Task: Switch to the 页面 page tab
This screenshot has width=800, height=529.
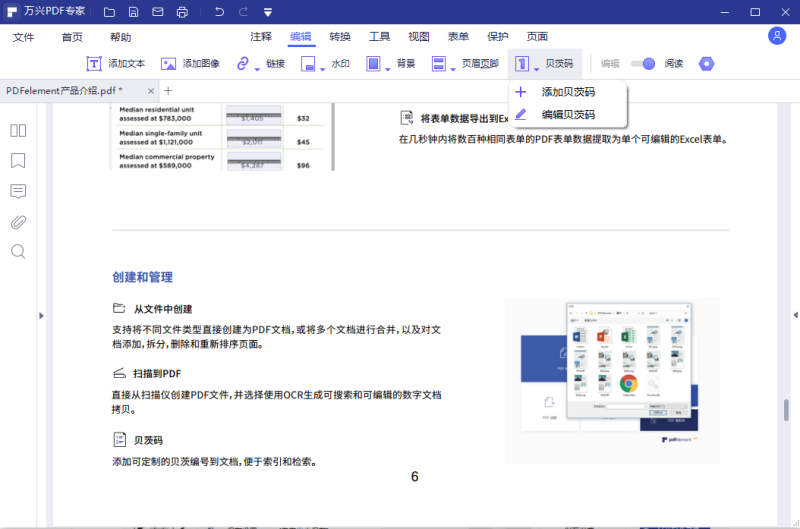Action: click(x=537, y=36)
